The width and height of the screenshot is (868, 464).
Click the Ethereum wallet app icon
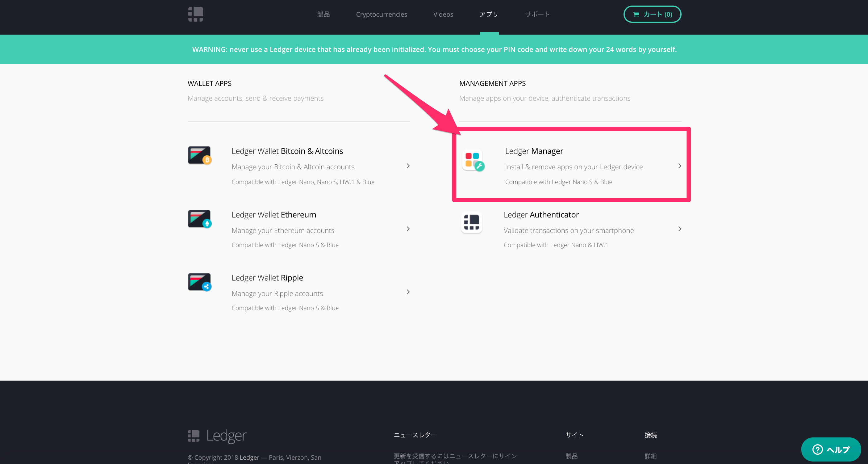point(199,219)
